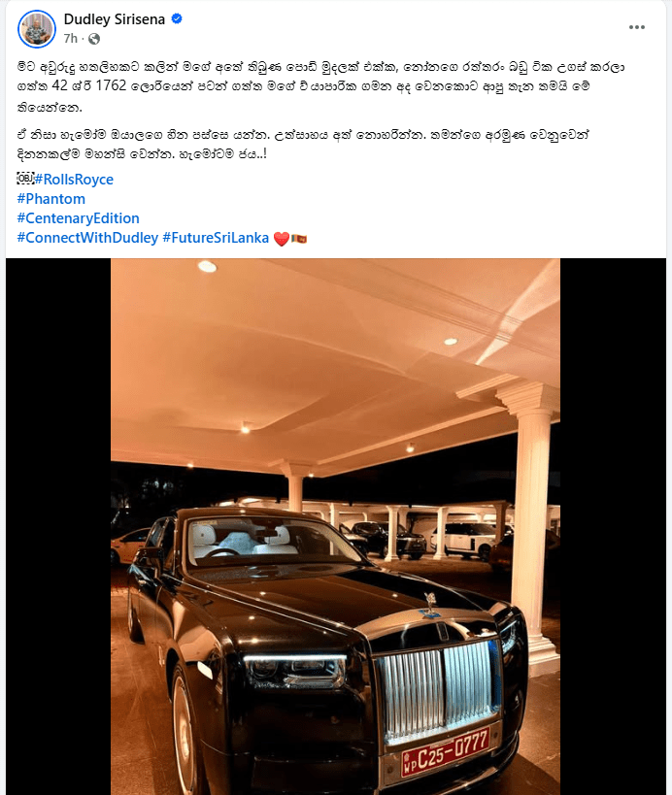
Task: Open the #Phantom hashtag
Action: click(51, 199)
